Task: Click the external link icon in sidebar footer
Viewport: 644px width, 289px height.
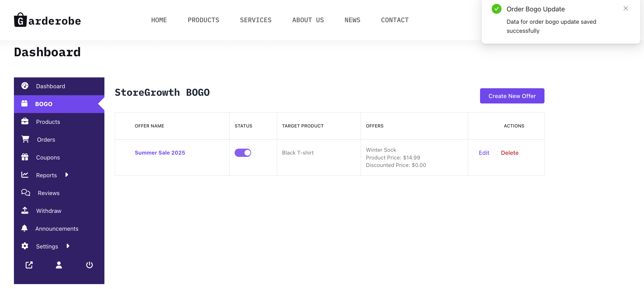Action: pyautogui.click(x=29, y=265)
